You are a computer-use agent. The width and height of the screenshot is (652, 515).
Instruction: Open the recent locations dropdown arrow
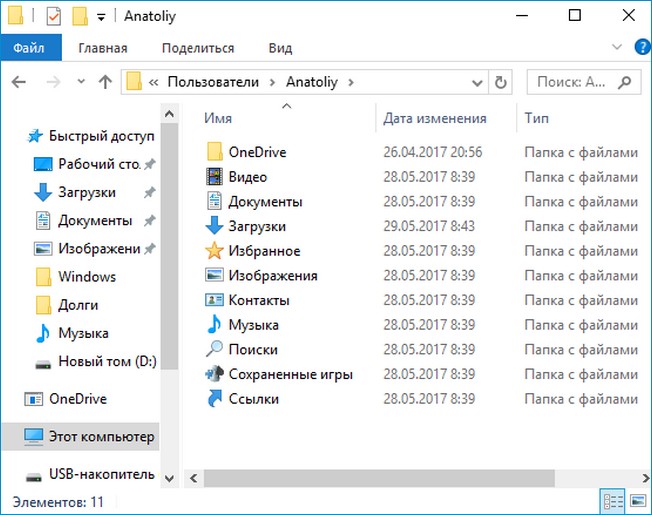79,82
